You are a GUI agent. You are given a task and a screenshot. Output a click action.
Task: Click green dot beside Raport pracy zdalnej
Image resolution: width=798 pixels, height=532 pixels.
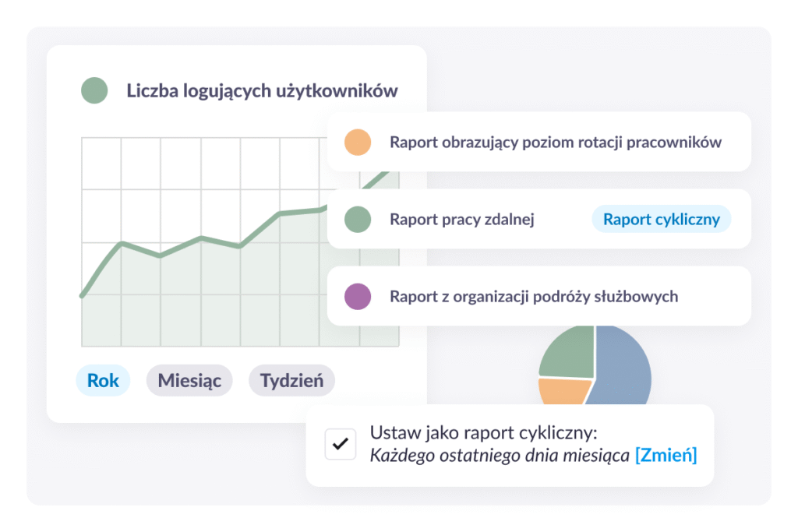[357, 220]
